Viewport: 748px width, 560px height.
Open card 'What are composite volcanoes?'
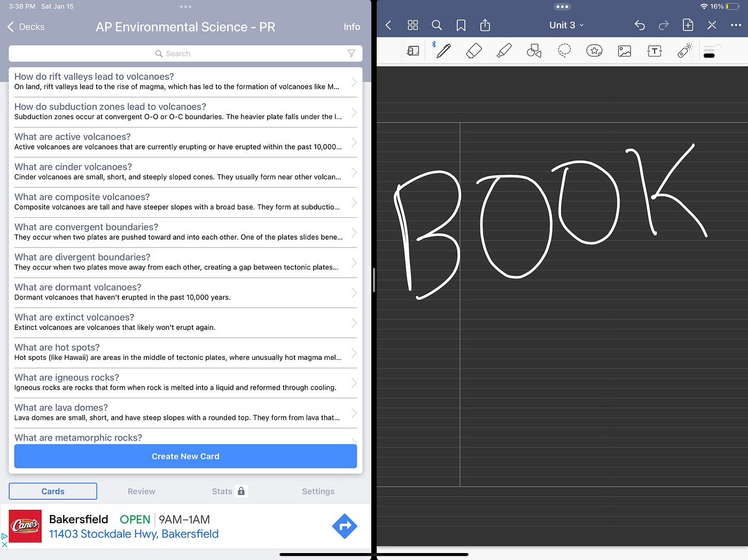pyautogui.click(x=185, y=202)
